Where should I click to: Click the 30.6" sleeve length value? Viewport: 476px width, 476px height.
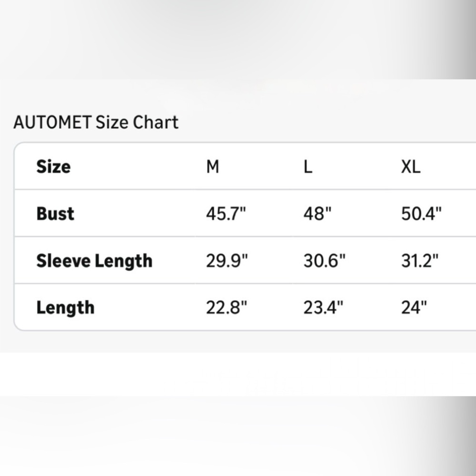pos(325,261)
